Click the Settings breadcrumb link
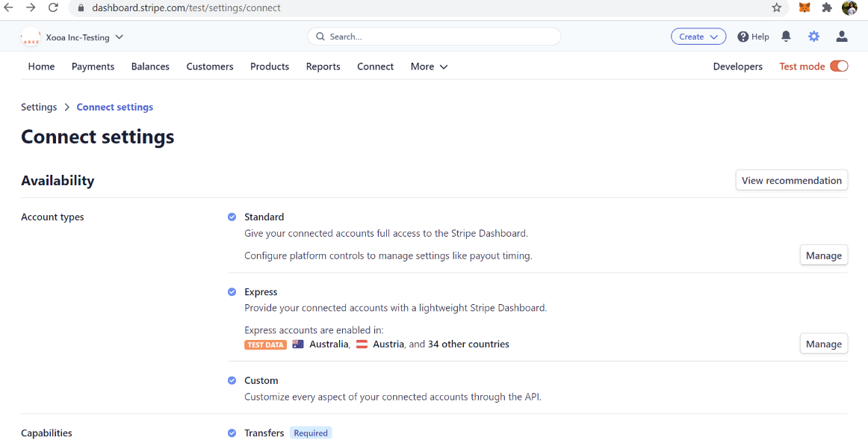868x443 pixels. tap(39, 107)
